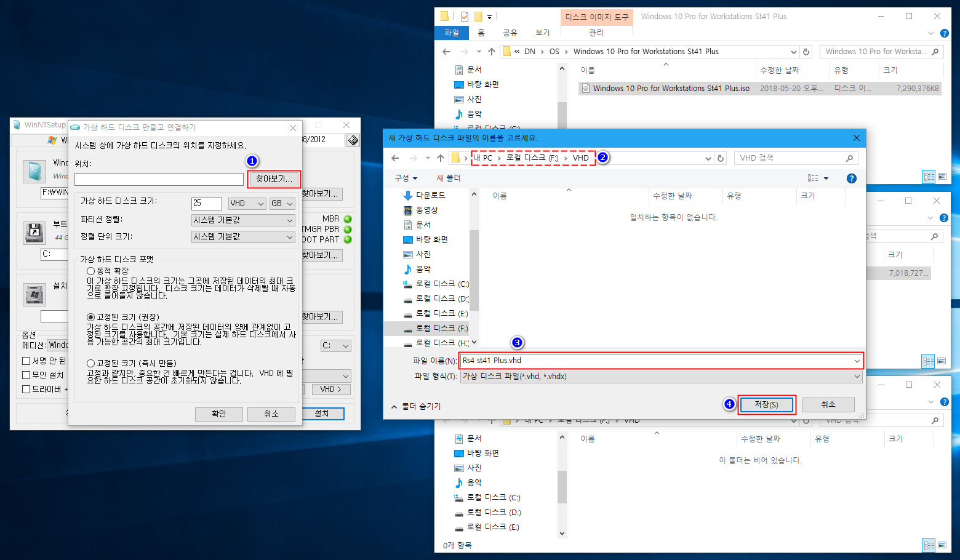The height and width of the screenshot is (560, 960).
Task: Go back in the top Explorer window
Action: [446, 52]
